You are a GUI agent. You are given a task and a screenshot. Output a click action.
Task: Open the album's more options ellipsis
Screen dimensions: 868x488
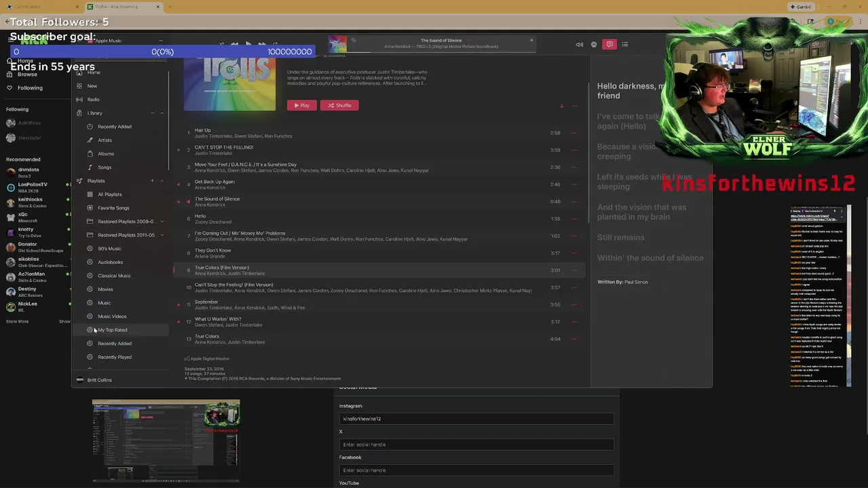click(x=574, y=106)
